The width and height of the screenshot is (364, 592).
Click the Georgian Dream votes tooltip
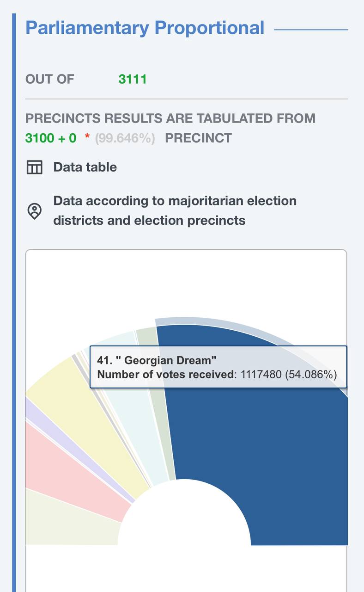[217, 367]
